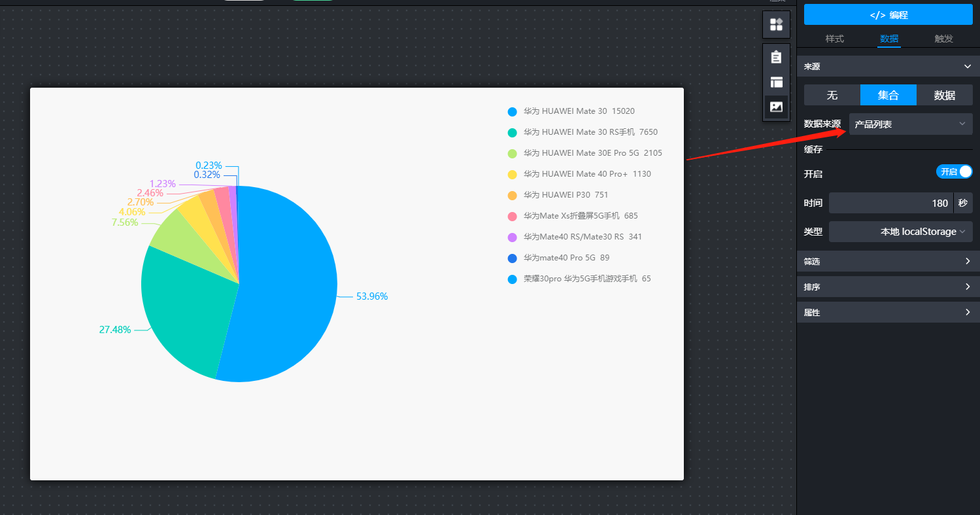Click the 编程 programming button
Viewport: 980px width, 515px height.
pyautogui.click(x=888, y=15)
